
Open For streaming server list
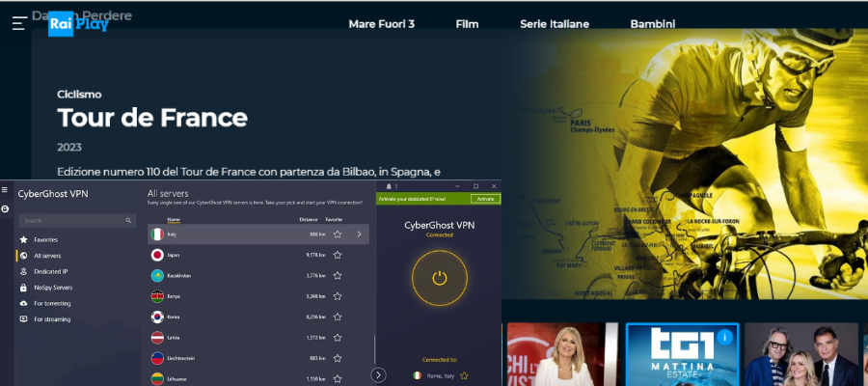point(52,319)
